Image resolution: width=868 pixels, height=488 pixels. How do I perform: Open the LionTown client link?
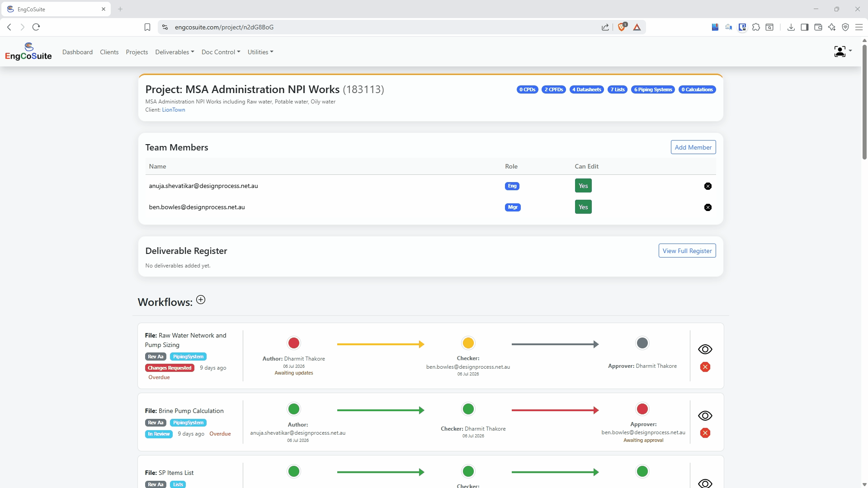click(x=174, y=110)
